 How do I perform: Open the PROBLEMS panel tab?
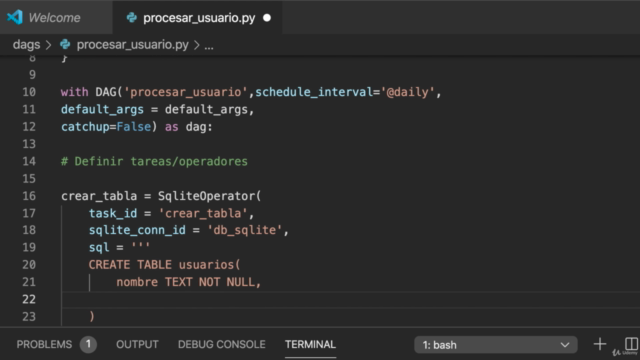coord(44,344)
